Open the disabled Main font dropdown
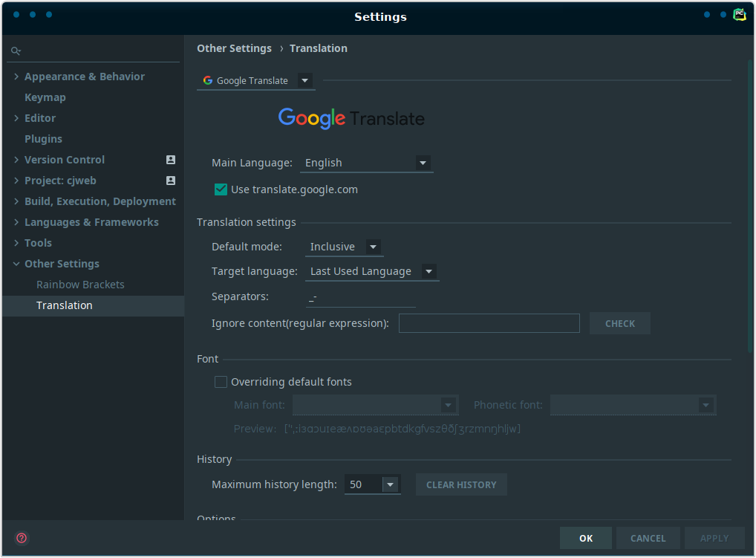This screenshot has width=756, height=558. click(448, 405)
